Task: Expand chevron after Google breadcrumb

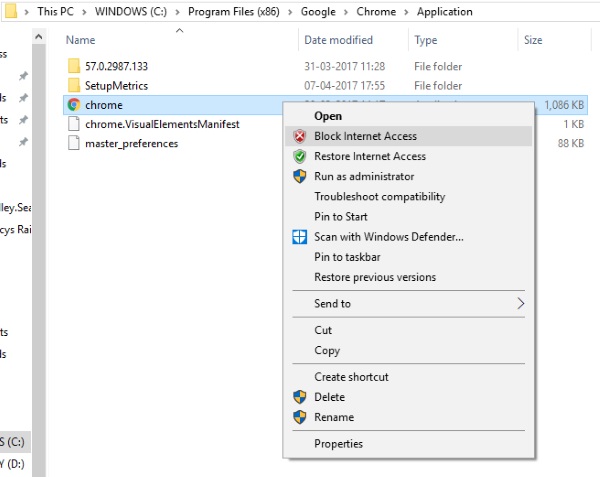Action: click(346, 12)
